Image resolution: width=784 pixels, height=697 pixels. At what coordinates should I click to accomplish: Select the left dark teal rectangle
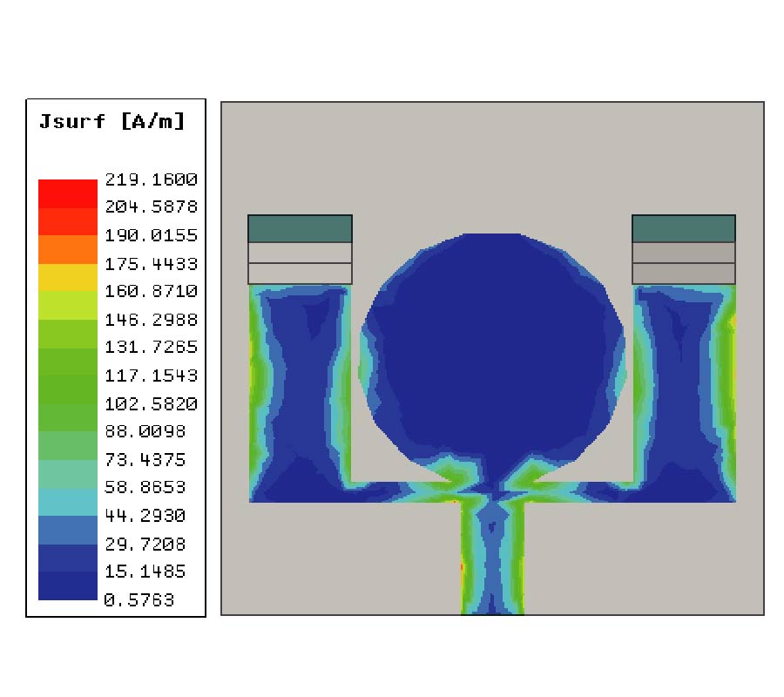tap(300, 228)
